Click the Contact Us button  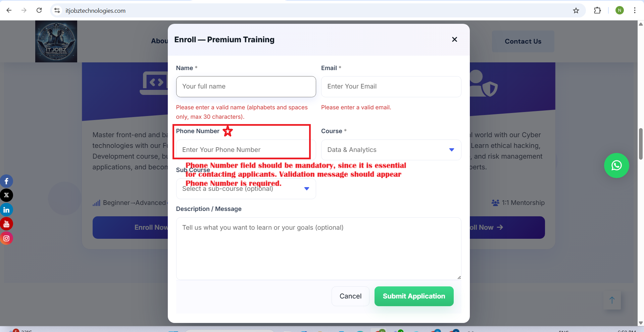[x=523, y=42]
